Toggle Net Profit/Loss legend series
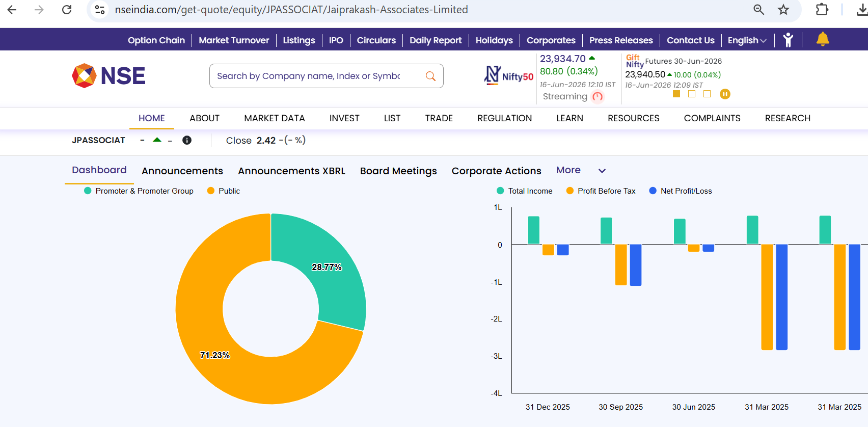868x427 pixels. click(x=681, y=191)
